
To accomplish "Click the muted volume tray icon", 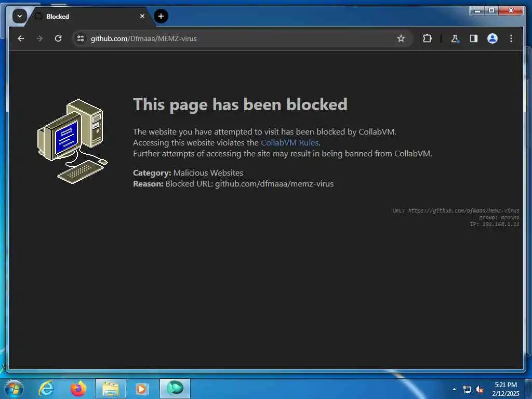I will [x=480, y=390].
